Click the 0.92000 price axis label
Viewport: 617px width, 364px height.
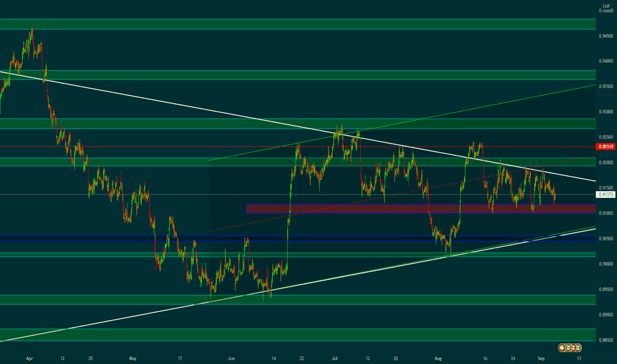[x=606, y=163]
